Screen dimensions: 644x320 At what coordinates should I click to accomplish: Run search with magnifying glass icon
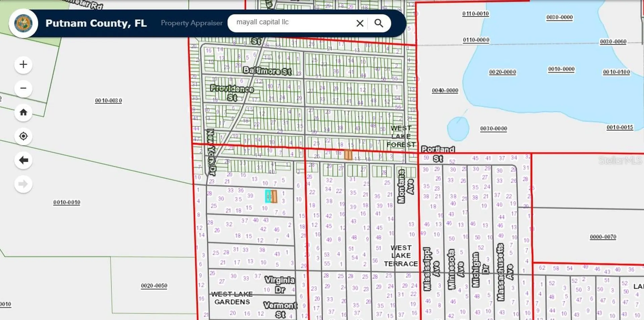pyautogui.click(x=379, y=23)
